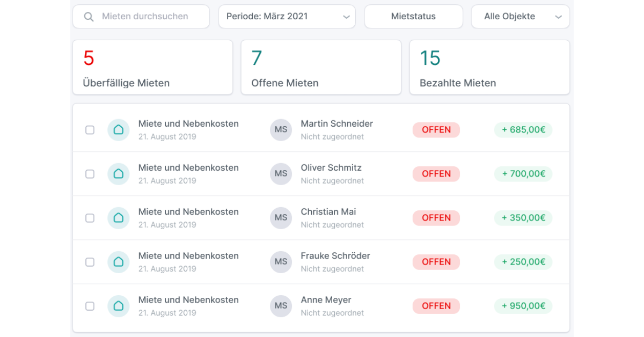This screenshot has width=644, height=337.
Task: Open the Mietstatus filter
Action: 414,17
